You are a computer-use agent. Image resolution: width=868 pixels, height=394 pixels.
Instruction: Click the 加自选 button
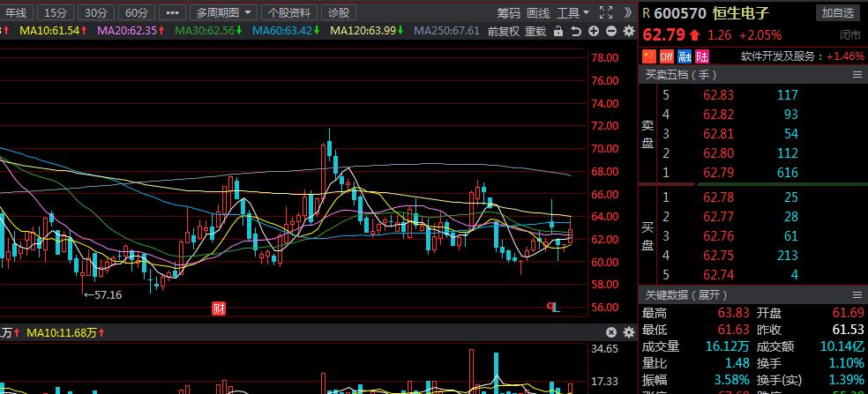pyautogui.click(x=837, y=12)
